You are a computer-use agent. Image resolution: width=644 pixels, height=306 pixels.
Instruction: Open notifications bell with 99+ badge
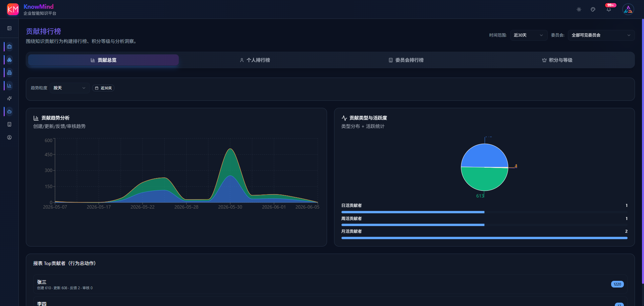click(609, 9)
